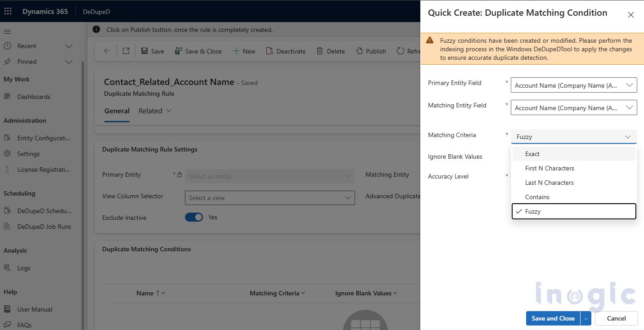The image size is (644, 330).
Task: Open the Save and Close split-button chevron
Action: tap(586, 318)
